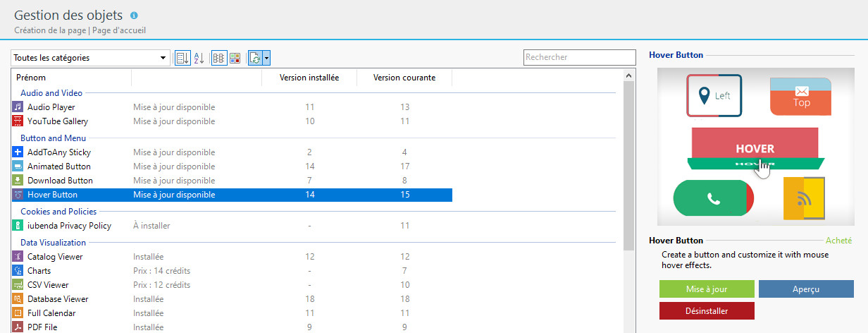Open the 'Toutes les catégories' dropdown
This screenshot has height=333, width=868.
click(x=90, y=58)
